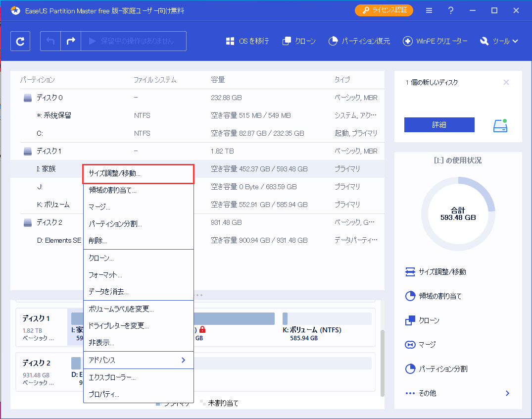
Task: Click the 詳細 button
Action: click(439, 125)
